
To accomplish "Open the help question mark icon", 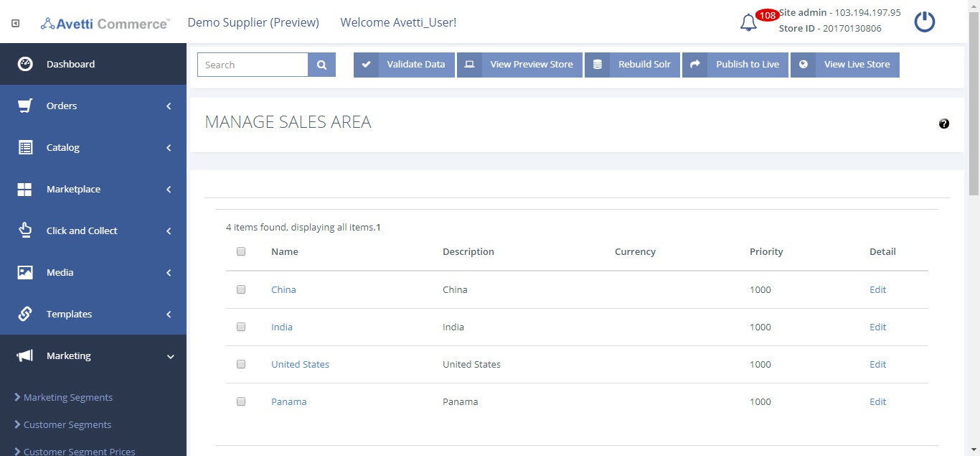I will tap(944, 124).
